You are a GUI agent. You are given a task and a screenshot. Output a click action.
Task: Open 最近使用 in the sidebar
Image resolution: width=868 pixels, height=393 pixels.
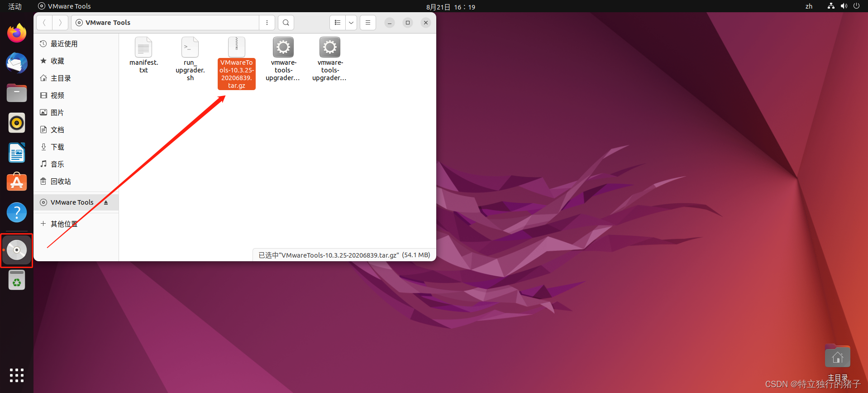coord(76,44)
